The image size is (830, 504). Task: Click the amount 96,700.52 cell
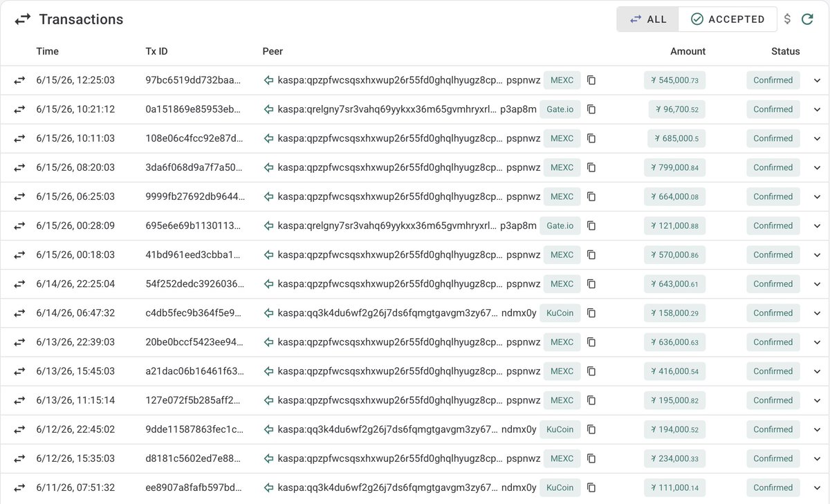click(676, 109)
